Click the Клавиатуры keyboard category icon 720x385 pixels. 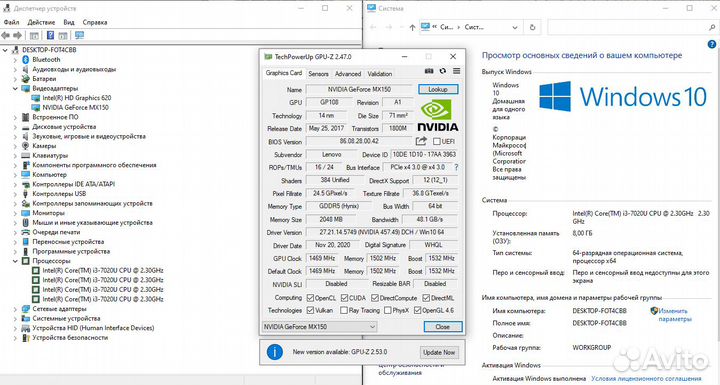26,155
